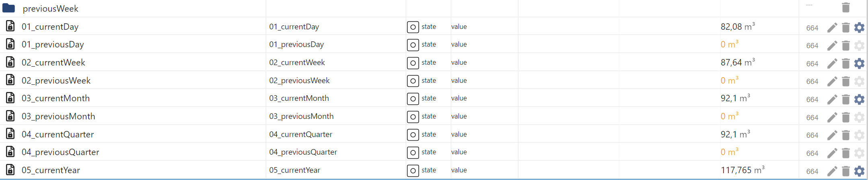Image resolution: width=868 pixels, height=180 pixels.
Task: Click the state type icon for 04_currentQuarter
Action: 413,135
